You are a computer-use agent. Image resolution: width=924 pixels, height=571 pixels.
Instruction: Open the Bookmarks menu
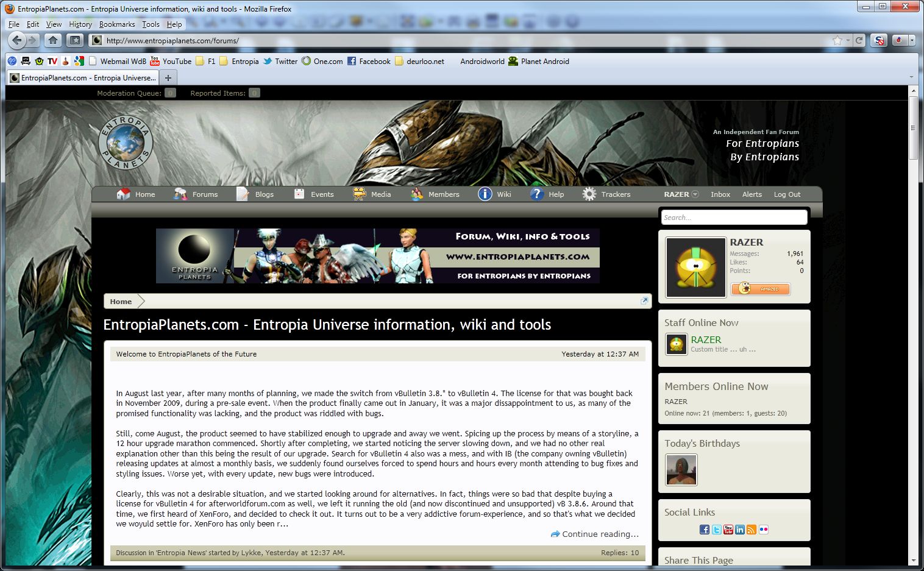[x=117, y=24]
